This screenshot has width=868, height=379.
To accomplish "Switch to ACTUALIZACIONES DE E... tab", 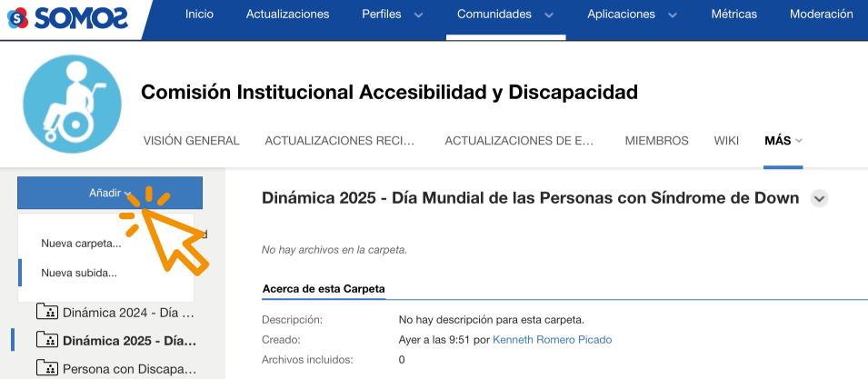I will 519,141.
